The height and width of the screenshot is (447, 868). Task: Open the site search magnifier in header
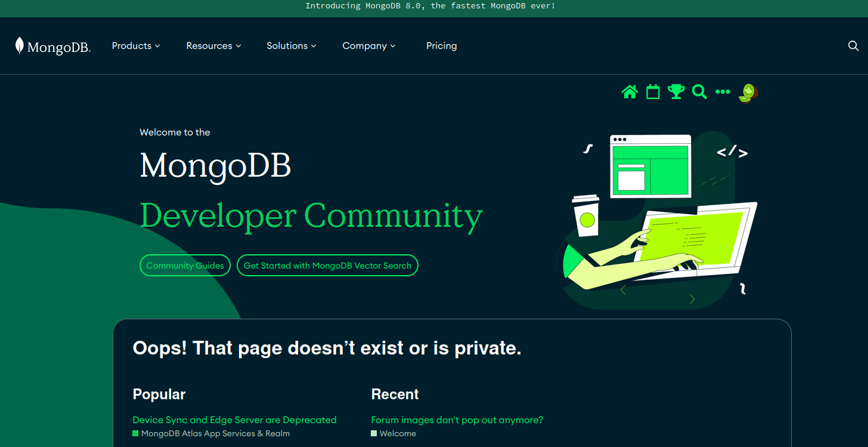coord(853,46)
